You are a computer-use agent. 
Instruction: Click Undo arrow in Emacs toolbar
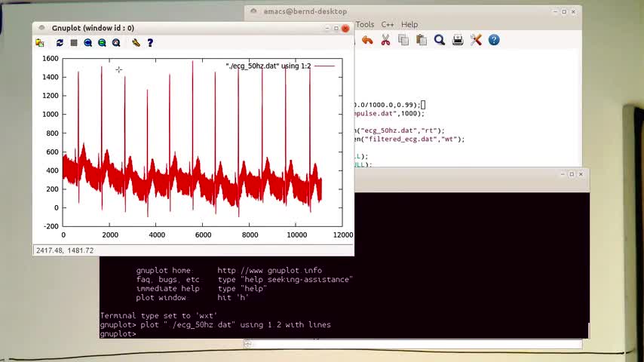367,40
